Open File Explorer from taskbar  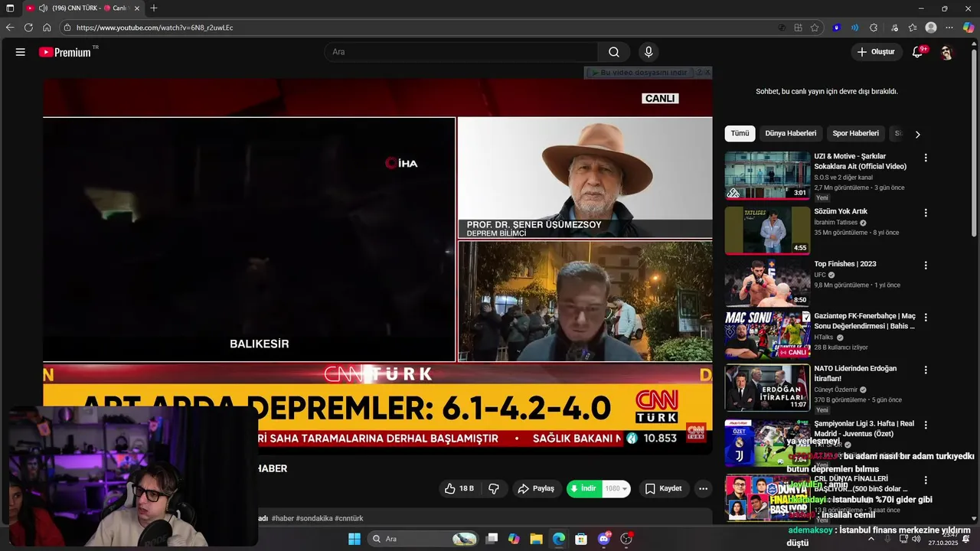pyautogui.click(x=536, y=539)
